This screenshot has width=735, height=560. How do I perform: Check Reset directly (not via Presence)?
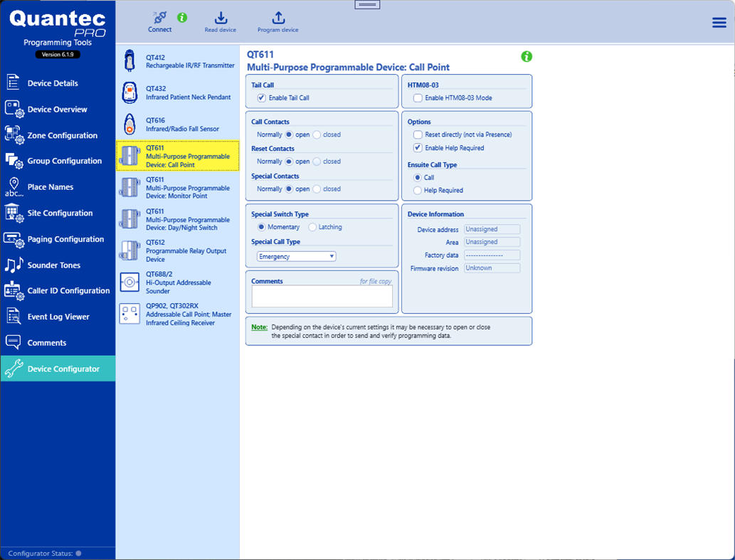pos(418,134)
